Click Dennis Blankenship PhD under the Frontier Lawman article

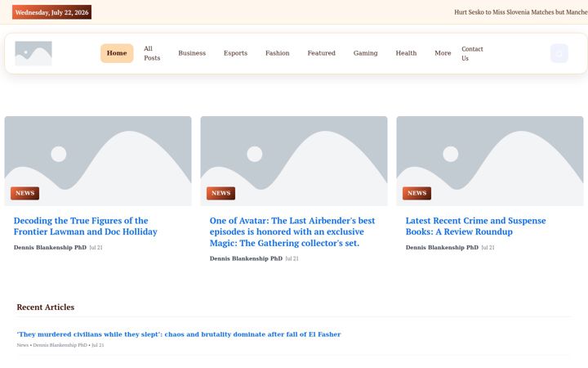coord(51,248)
